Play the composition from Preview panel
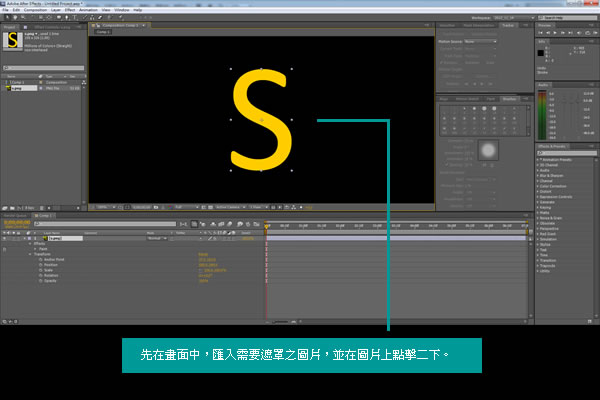Image resolution: width=600 pixels, height=400 pixels. (555, 33)
